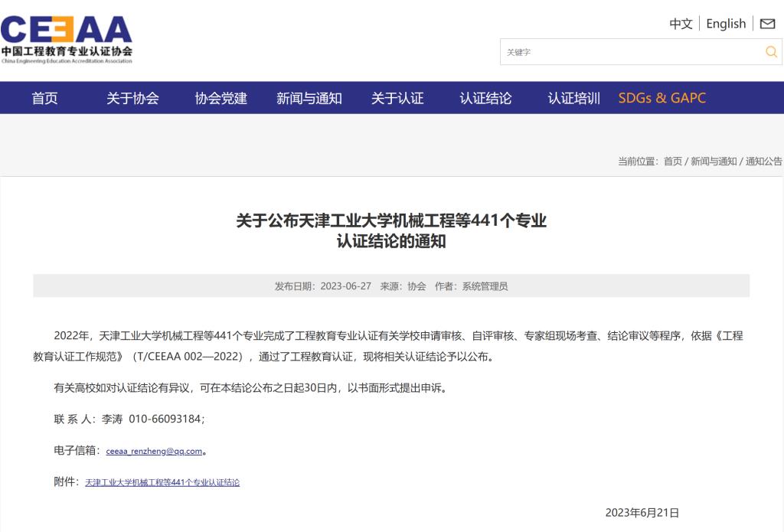
Task: Select 协会党建 in the navigation bar
Action: coord(220,98)
